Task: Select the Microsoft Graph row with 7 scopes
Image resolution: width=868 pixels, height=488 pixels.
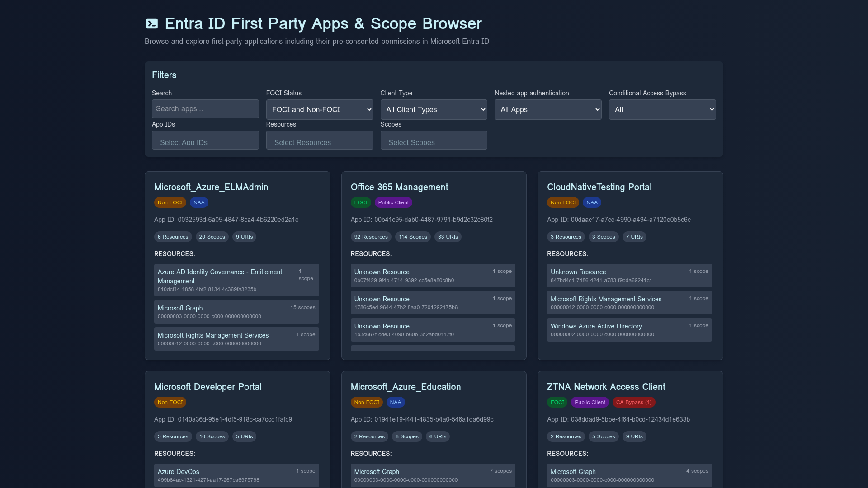Action: (x=433, y=475)
